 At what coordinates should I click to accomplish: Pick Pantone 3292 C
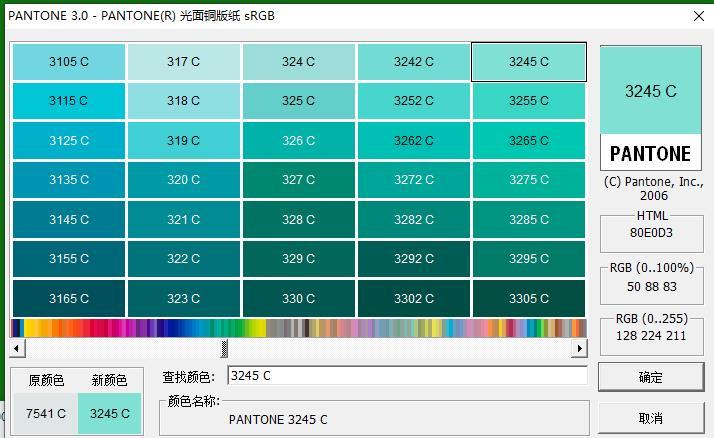pyautogui.click(x=414, y=259)
